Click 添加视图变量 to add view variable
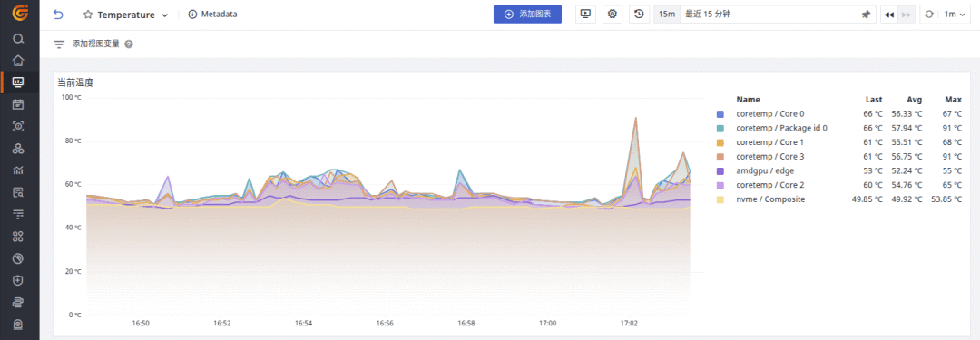The height and width of the screenshot is (340, 980). pos(95,44)
